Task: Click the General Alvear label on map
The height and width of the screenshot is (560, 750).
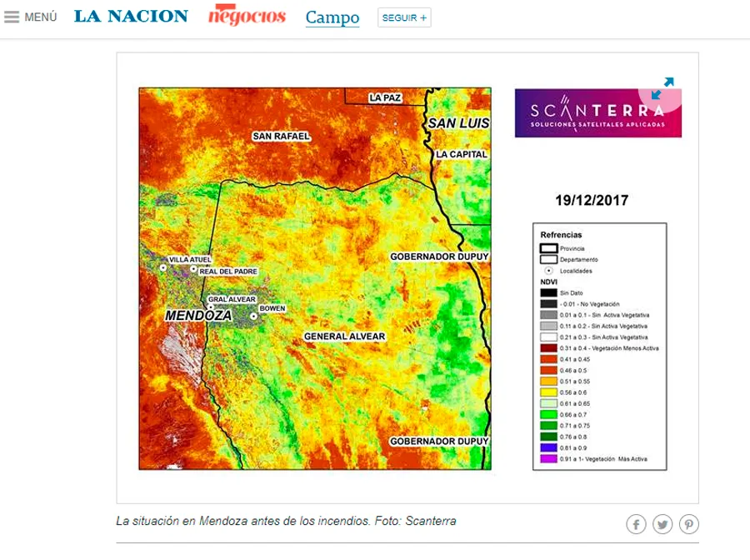Action: pyautogui.click(x=344, y=337)
